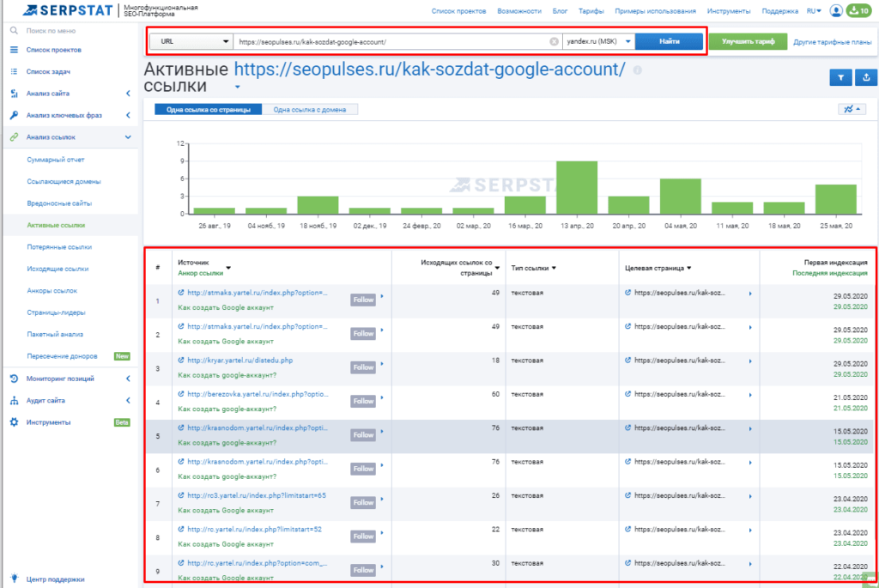Expand the Анализ сайта menu section
The height and width of the screenshot is (588, 879).
tap(129, 94)
